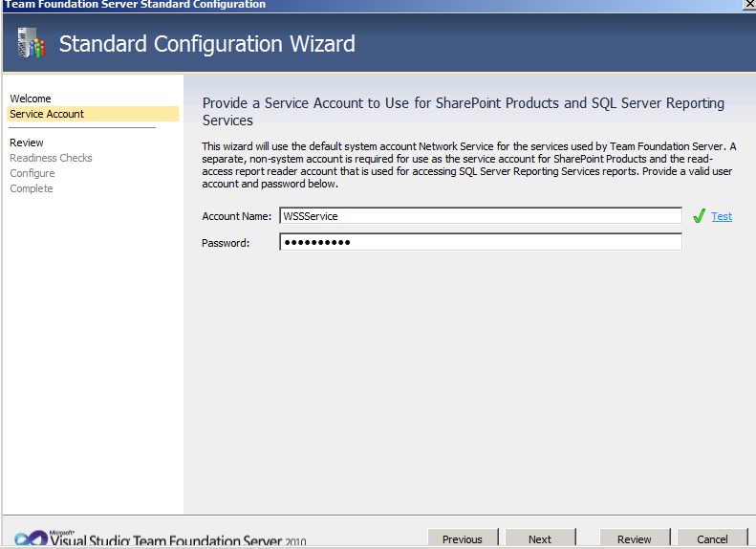Click the Test link
This screenshot has width=756, height=549.
click(x=722, y=216)
